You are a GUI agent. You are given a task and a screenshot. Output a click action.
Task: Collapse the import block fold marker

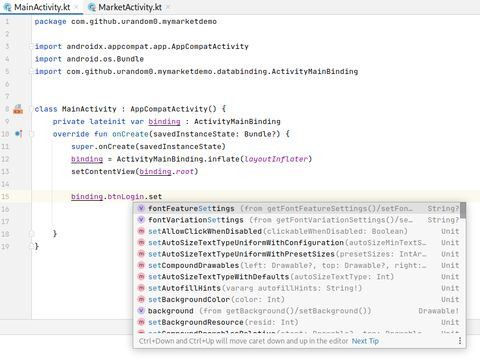tap(31, 46)
